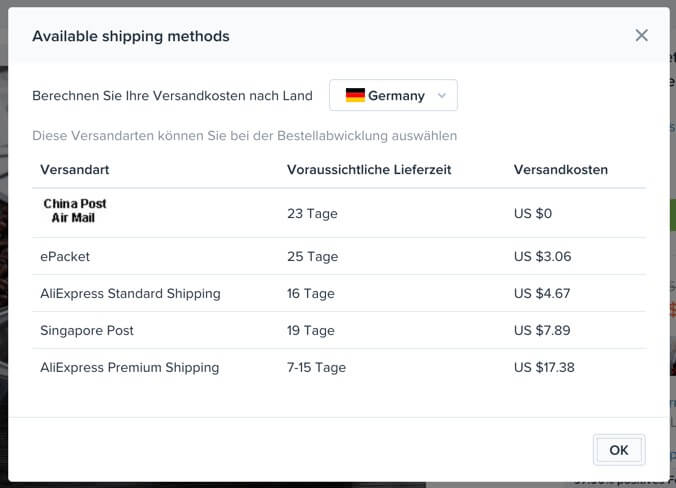
Task: Choose the ePacket shipping method
Action: tap(338, 257)
